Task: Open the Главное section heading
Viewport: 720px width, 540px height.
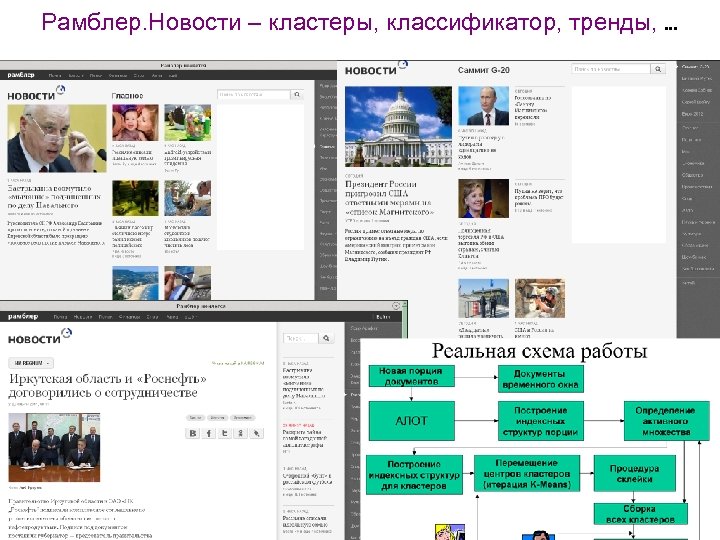Action: pyautogui.click(x=127, y=96)
